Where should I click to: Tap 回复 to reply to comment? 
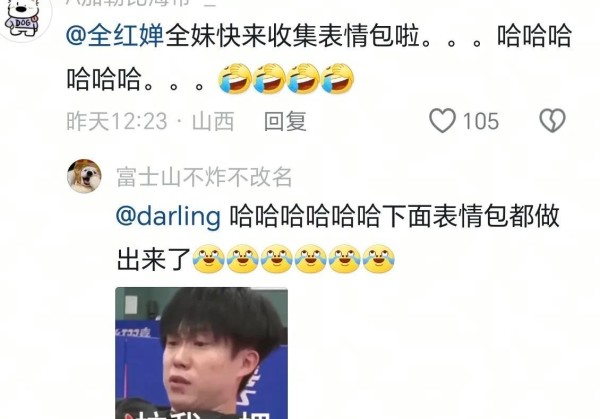(x=285, y=121)
